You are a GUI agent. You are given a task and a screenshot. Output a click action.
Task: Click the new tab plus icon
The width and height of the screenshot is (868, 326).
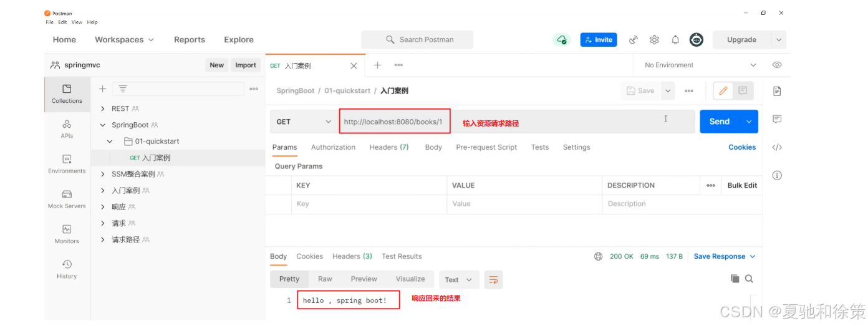377,65
